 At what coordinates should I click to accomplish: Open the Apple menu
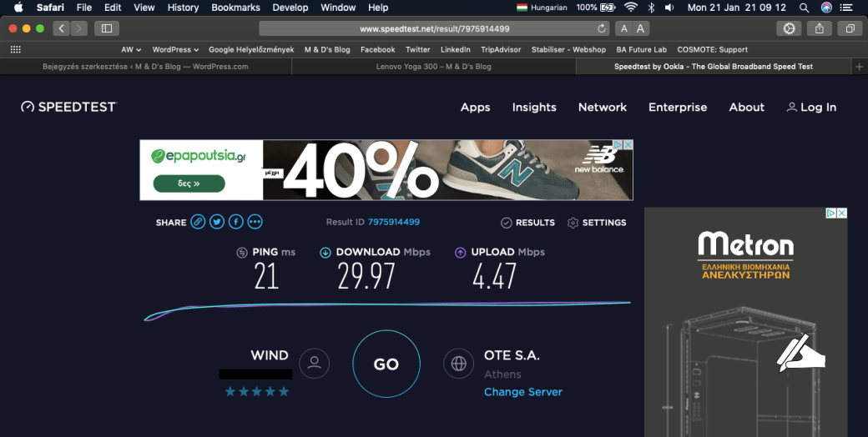tap(18, 8)
